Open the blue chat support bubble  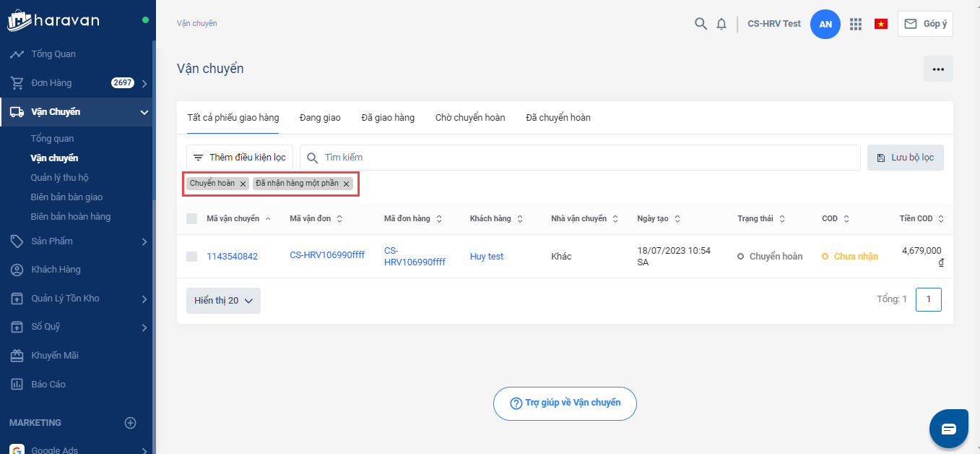[x=948, y=429]
